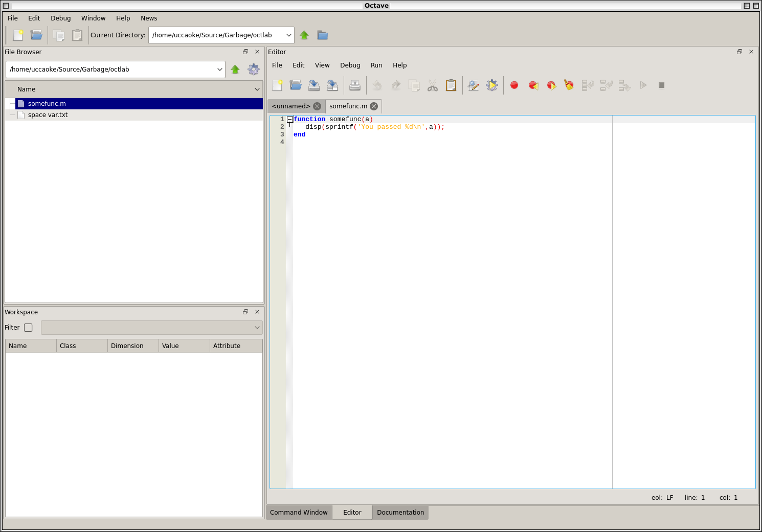Close the <unnamed> editor tab
This screenshot has width=762, height=532.
pyautogui.click(x=317, y=106)
